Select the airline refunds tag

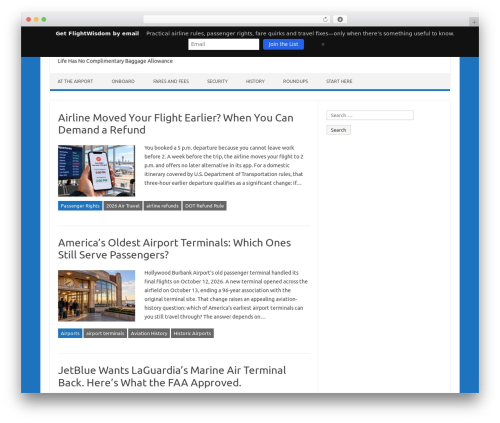click(x=162, y=206)
